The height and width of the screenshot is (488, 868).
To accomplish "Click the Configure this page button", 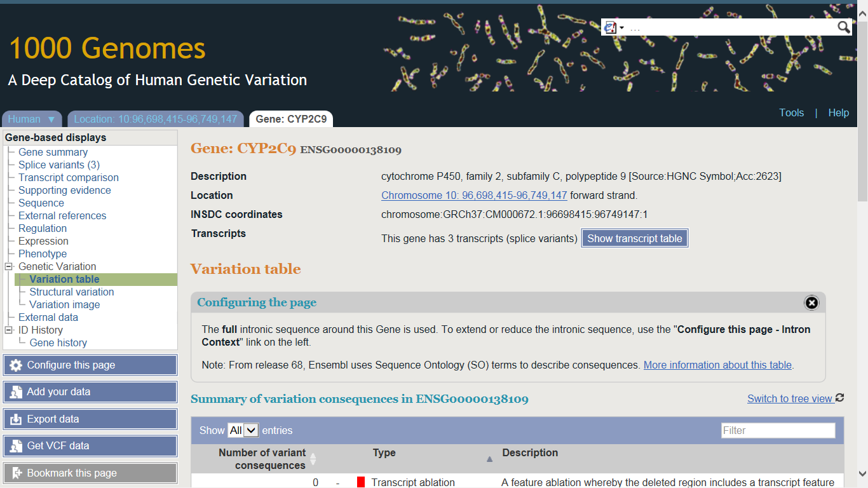I will pos(90,365).
